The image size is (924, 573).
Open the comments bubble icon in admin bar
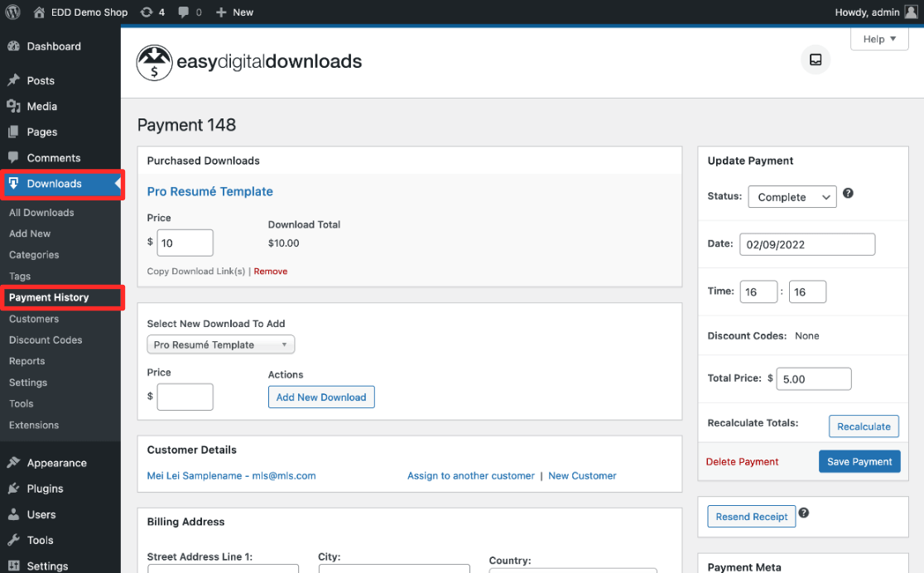pyautogui.click(x=183, y=12)
